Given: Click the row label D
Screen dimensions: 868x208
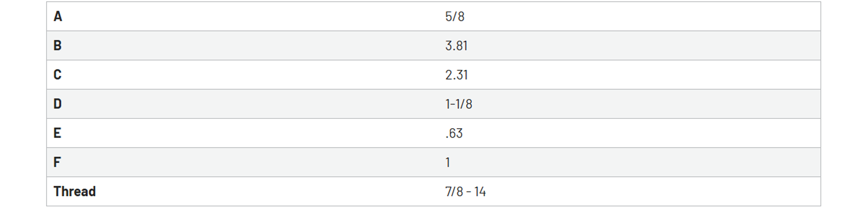Looking at the screenshot, I should tap(58, 104).
